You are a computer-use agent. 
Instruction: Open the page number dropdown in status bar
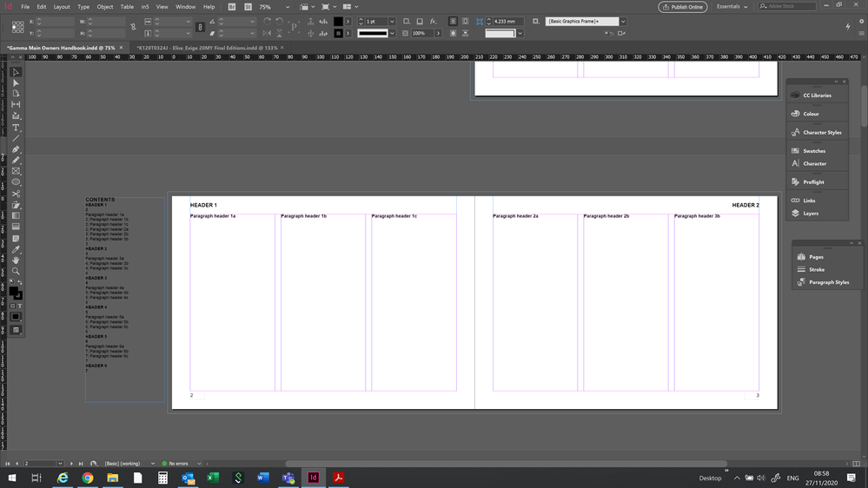click(x=60, y=464)
